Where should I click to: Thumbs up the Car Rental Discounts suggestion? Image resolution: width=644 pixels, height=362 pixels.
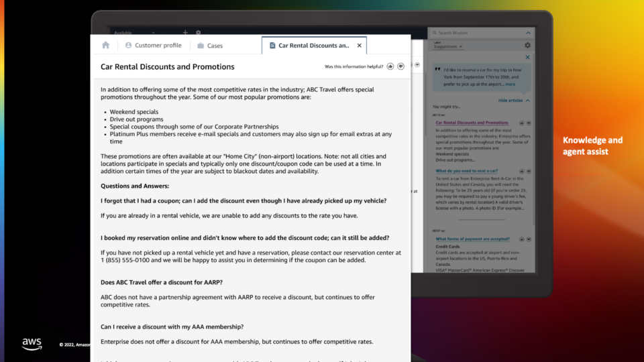click(522, 123)
